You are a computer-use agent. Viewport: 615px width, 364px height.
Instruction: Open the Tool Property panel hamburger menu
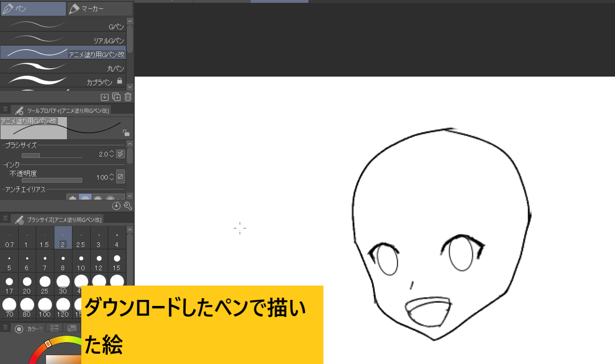(x=5, y=110)
